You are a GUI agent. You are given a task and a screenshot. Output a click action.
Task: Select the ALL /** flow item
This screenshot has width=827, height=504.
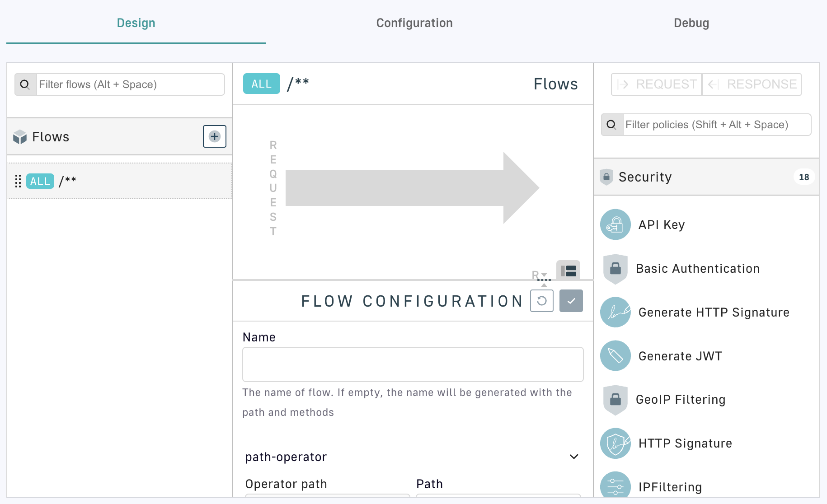120,181
